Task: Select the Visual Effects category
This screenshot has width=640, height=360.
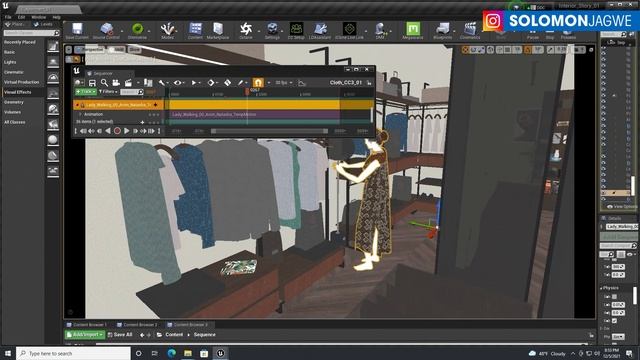Action: [x=18, y=92]
